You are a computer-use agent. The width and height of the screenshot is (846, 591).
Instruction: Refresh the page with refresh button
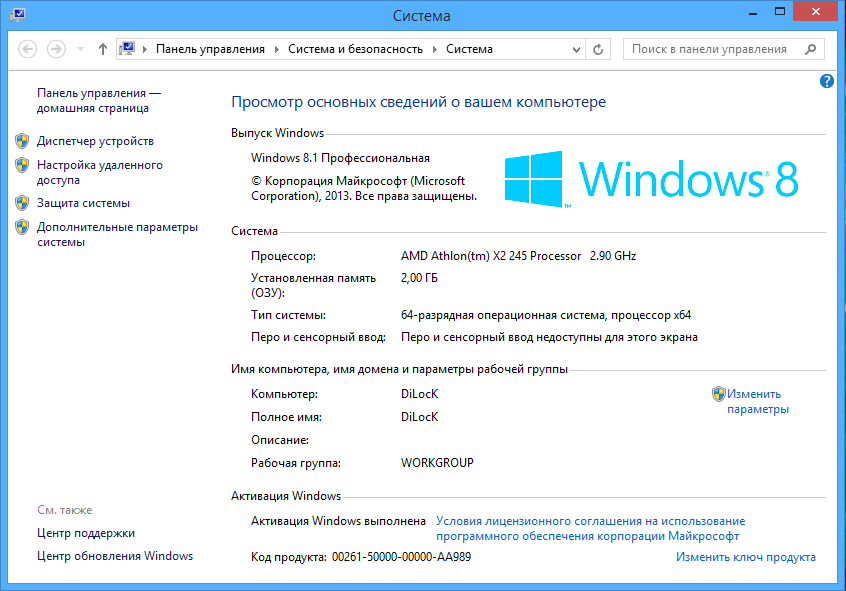coord(598,49)
